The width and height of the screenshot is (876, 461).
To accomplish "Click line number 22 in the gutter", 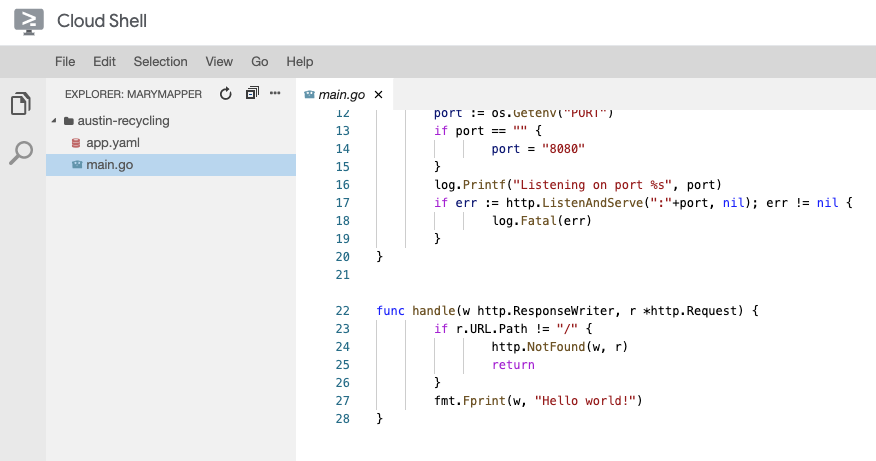I will pos(344,311).
